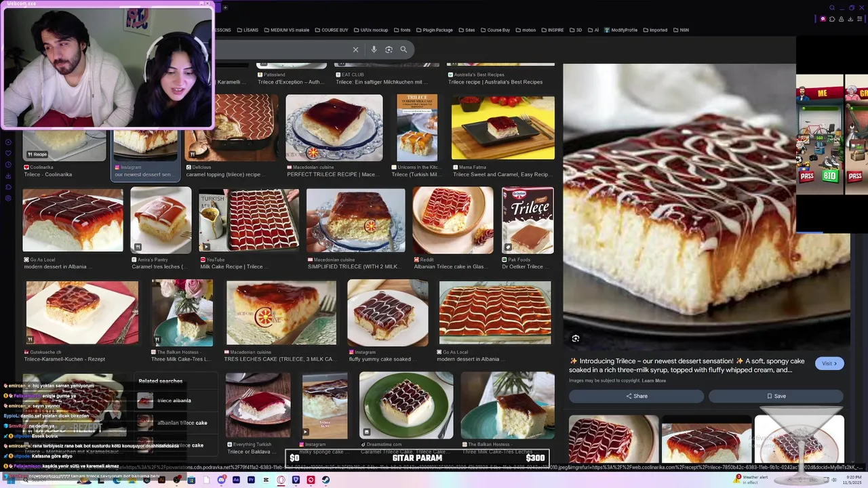Screen dimensions: 868x488
Task: Open the browser downloads icon in the toolbar
Action: [850, 19]
